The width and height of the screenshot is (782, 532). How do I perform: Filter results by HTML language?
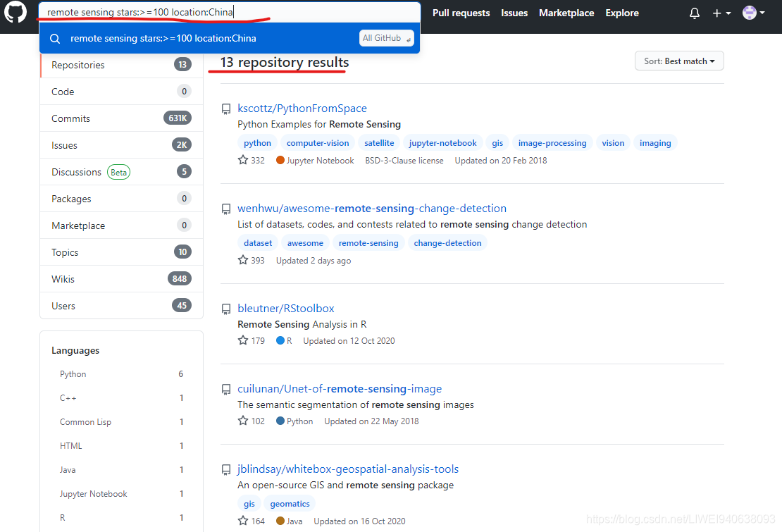(x=121, y=446)
